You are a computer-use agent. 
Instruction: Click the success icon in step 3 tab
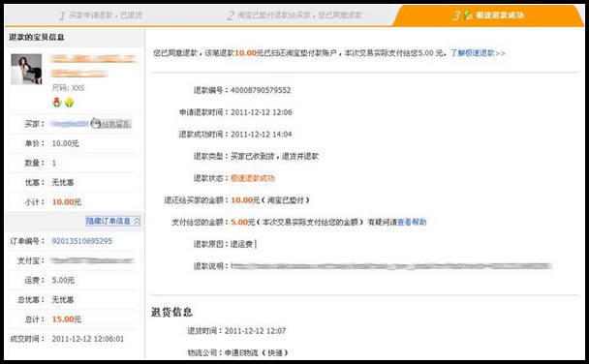(x=468, y=15)
